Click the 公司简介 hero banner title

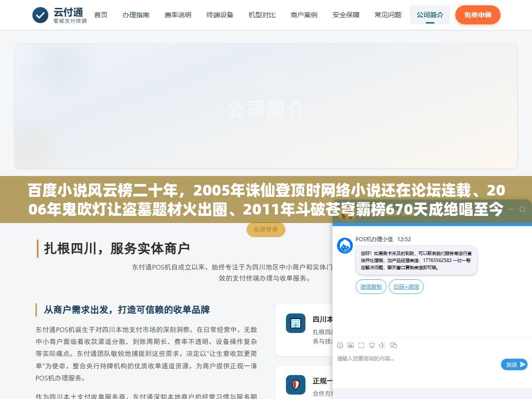click(x=266, y=109)
